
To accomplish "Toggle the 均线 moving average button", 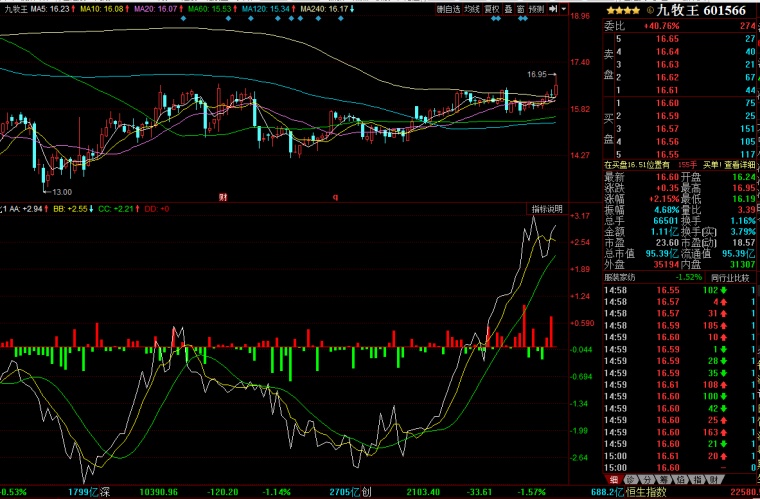I will 472,9.
